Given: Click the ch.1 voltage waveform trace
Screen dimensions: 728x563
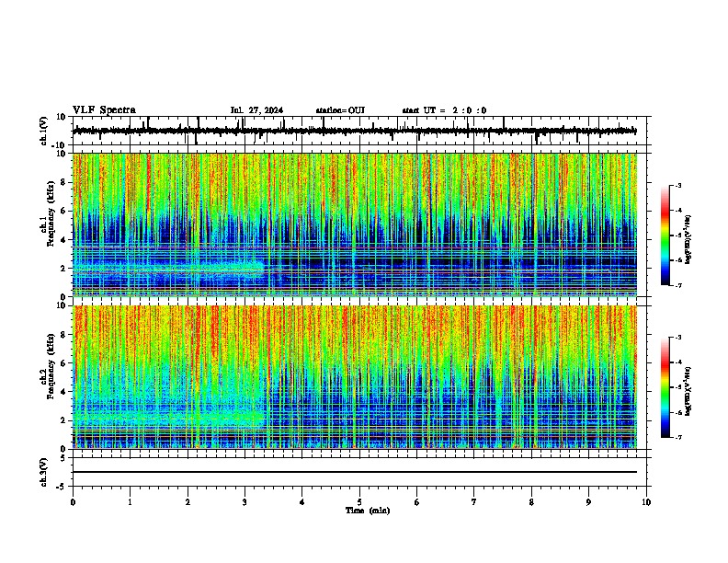Looking at the screenshot, I should (x=354, y=131).
